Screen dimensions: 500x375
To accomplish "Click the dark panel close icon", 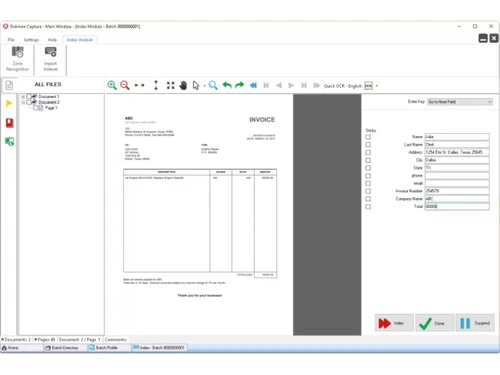I will pyautogui.click(x=494, y=38).
